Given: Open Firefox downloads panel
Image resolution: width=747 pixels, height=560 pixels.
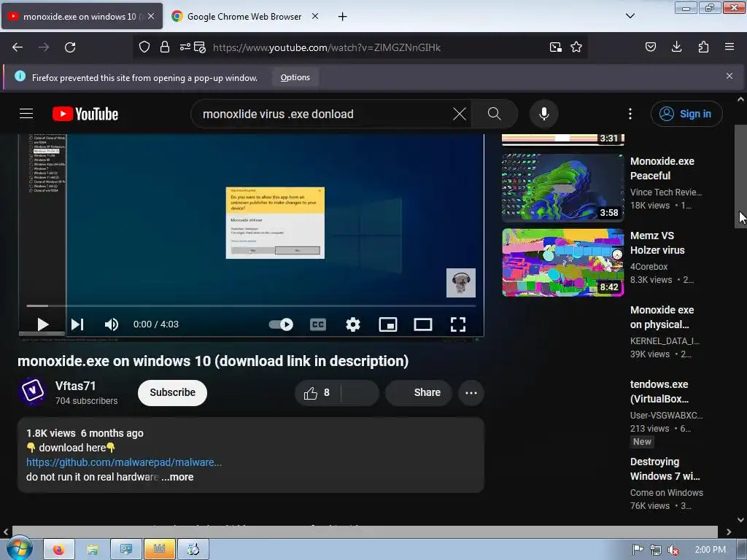Looking at the screenshot, I should tap(676, 47).
